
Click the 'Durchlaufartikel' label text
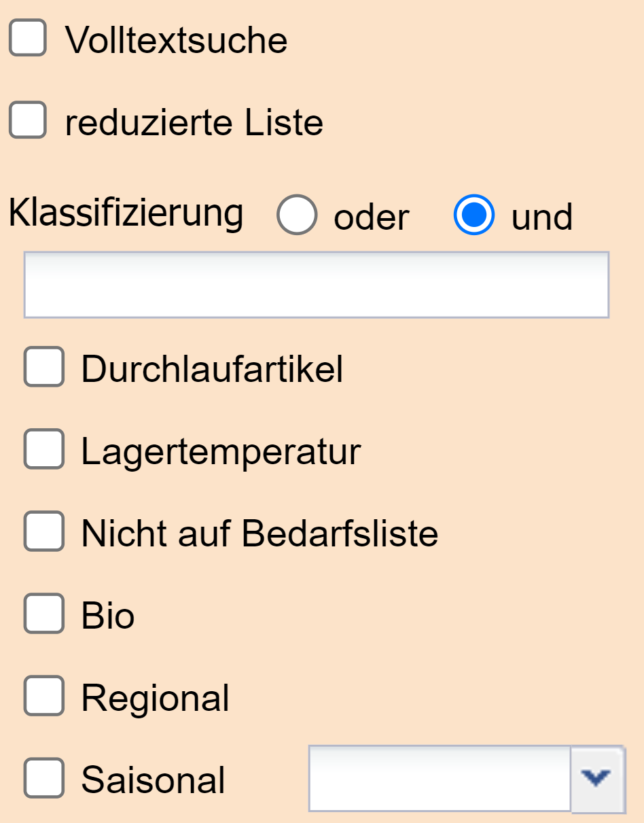tap(212, 369)
